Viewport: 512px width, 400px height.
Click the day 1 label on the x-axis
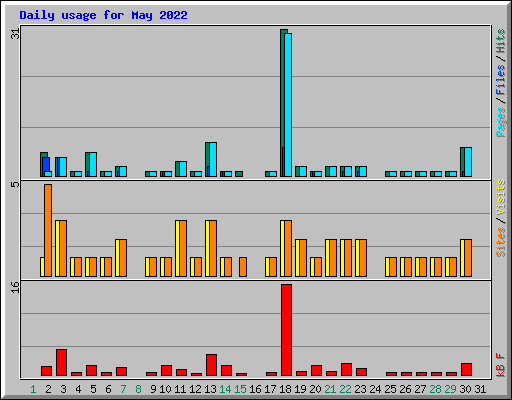click(33, 389)
